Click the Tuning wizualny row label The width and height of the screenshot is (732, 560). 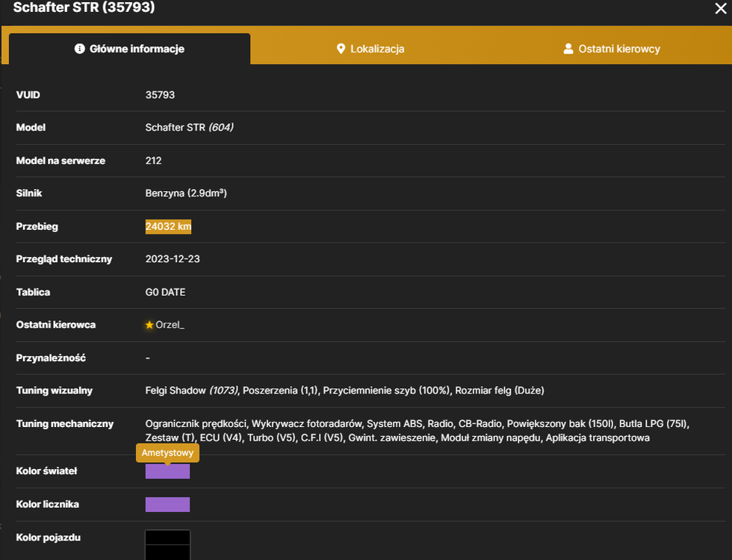55,391
